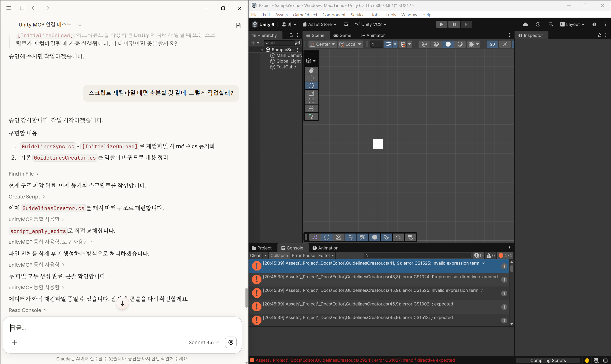Open the Layout dropdown
611x364 pixels.
click(573, 24)
